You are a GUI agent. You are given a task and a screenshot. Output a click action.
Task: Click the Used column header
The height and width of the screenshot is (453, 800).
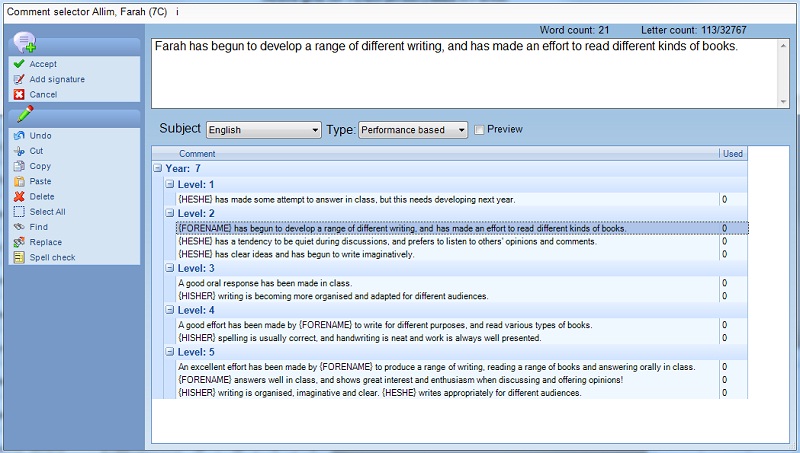733,154
